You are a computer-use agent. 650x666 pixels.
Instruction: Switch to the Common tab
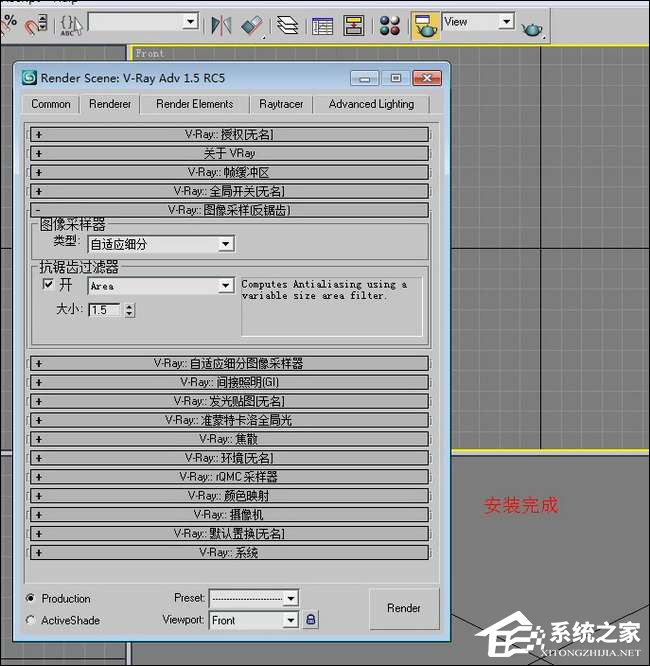pos(51,104)
